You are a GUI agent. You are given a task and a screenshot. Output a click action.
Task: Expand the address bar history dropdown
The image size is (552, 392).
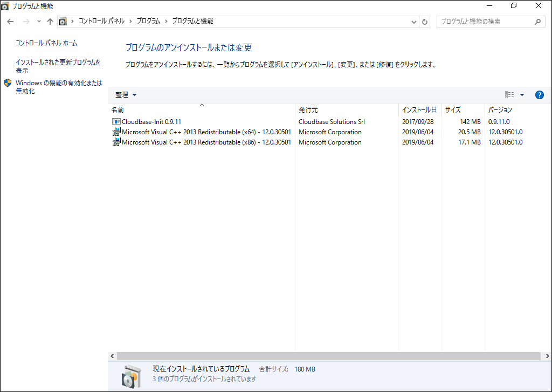click(x=414, y=22)
